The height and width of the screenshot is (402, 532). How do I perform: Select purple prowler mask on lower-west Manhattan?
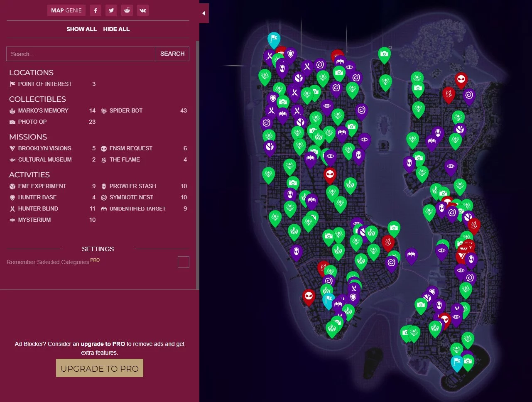point(296,252)
